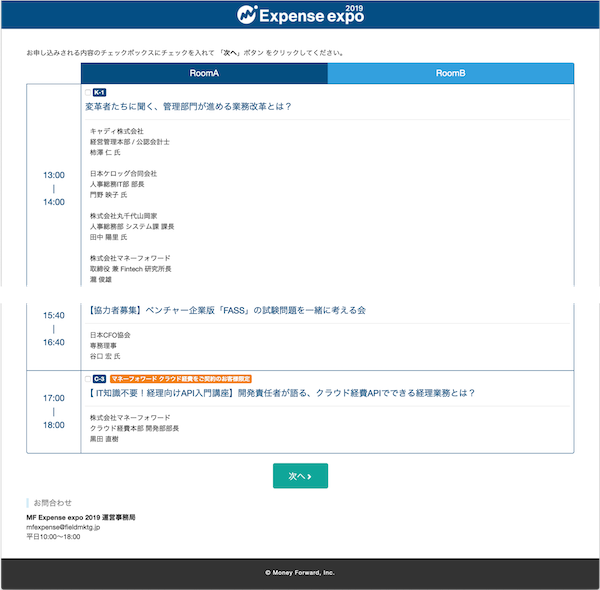Click the Expense expo 2019 logo
This screenshot has height=590, width=600.
tap(300, 15)
